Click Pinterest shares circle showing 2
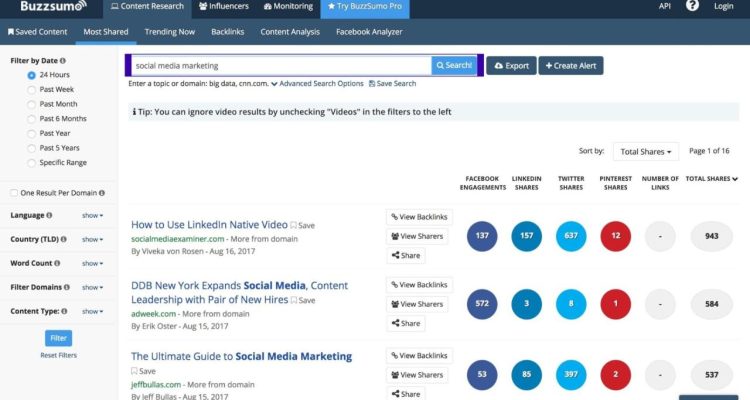 coord(616,375)
